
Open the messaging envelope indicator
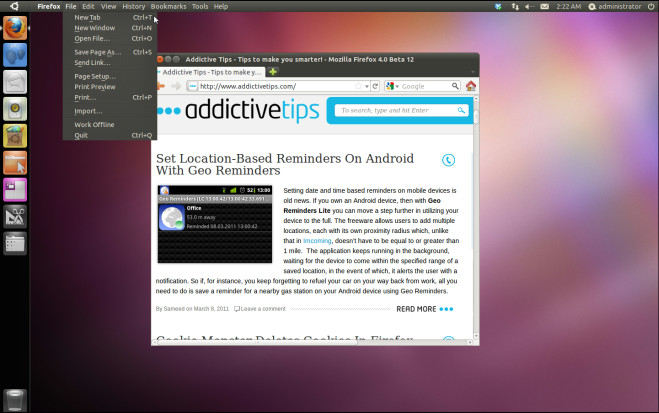(x=544, y=6)
